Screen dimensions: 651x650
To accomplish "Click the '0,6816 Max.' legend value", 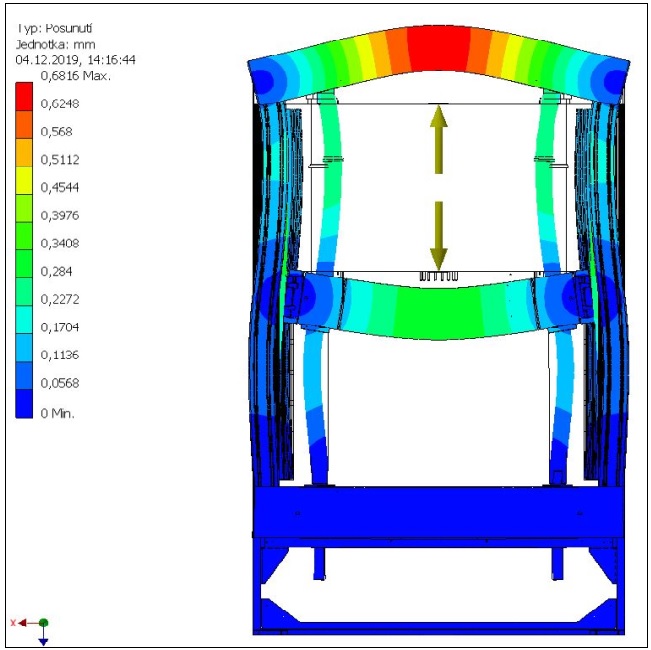I will tap(76, 76).
